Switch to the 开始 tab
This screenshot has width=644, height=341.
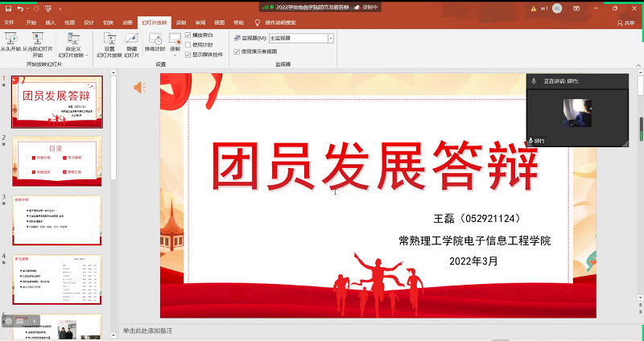(31, 23)
